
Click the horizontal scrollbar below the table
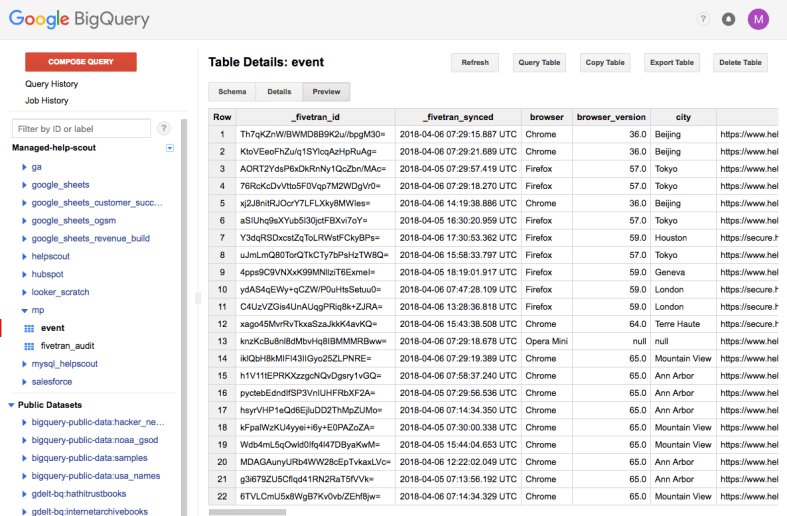(x=247, y=512)
